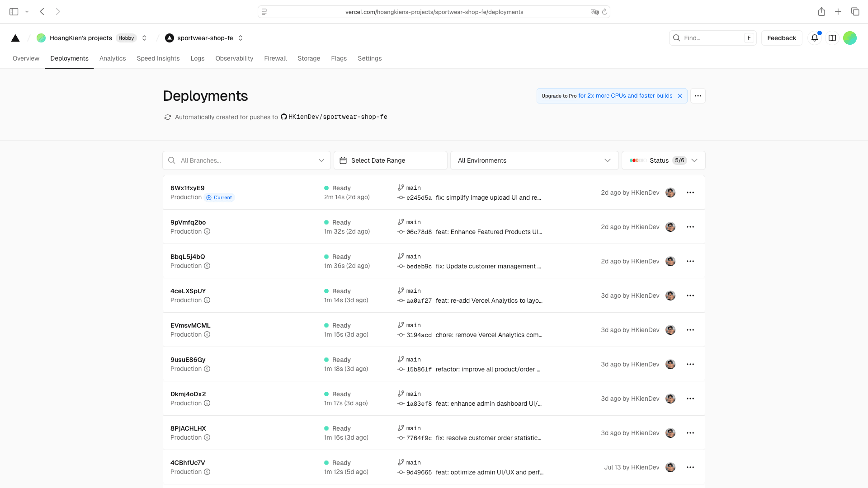The height and width of the screenshot is (488, 868).
Task: Click 'Jul 13 by HKienDev' text
Action: click(x=632, y=467)
